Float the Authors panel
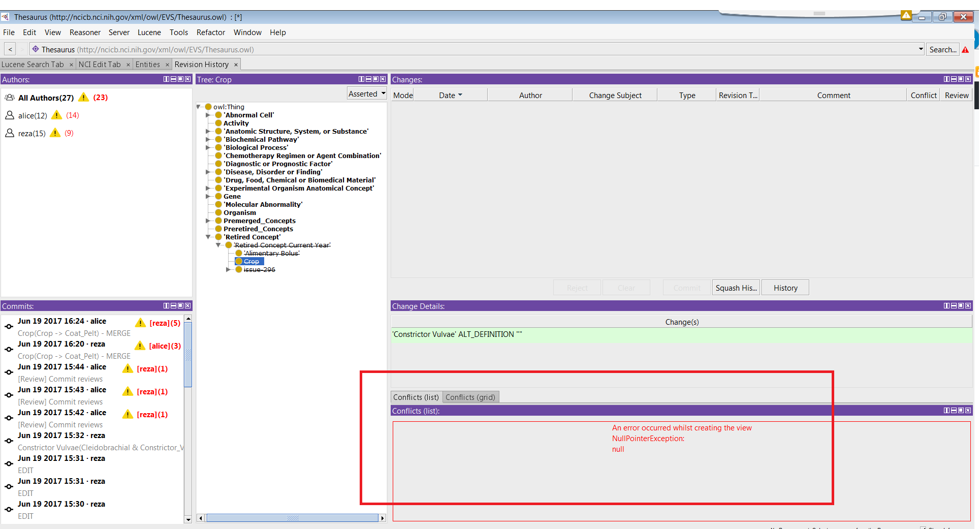The image size is (980, 529). 180,79
